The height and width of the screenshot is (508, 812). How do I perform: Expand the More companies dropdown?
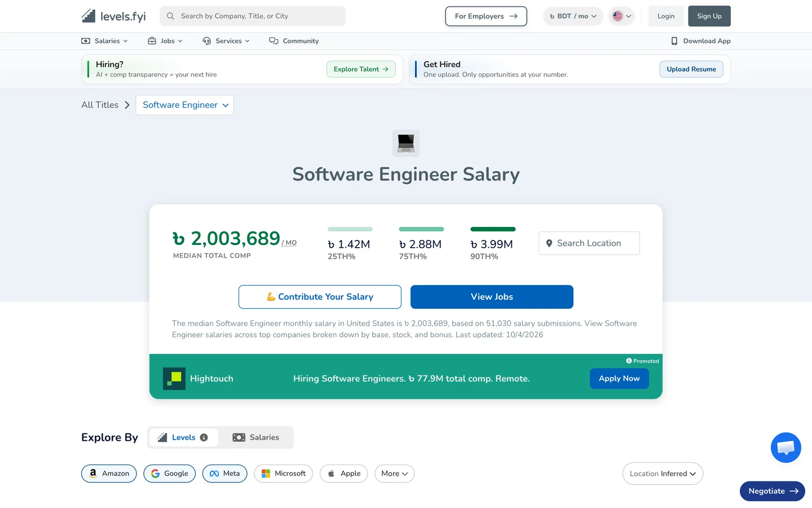pos(395,474)
